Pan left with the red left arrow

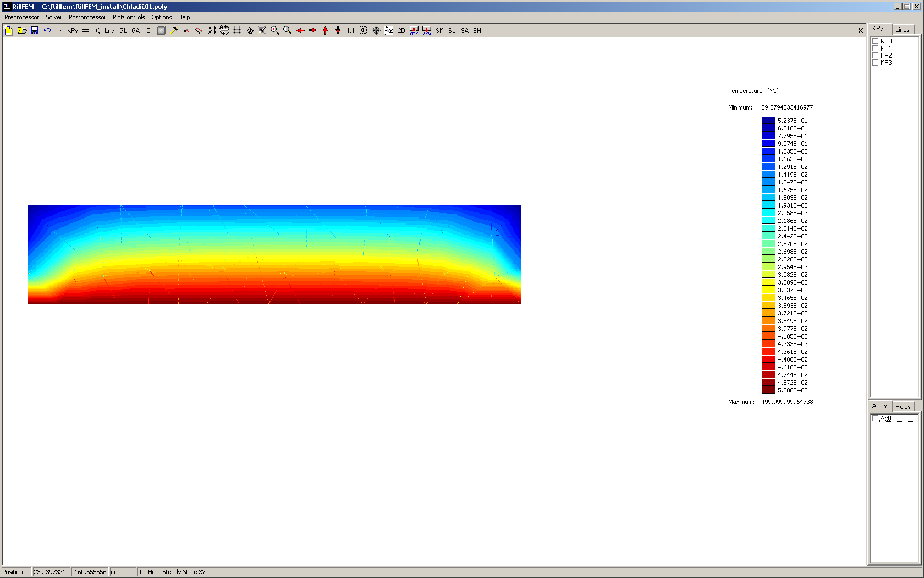pyautogui.click(x=300, y=31)
